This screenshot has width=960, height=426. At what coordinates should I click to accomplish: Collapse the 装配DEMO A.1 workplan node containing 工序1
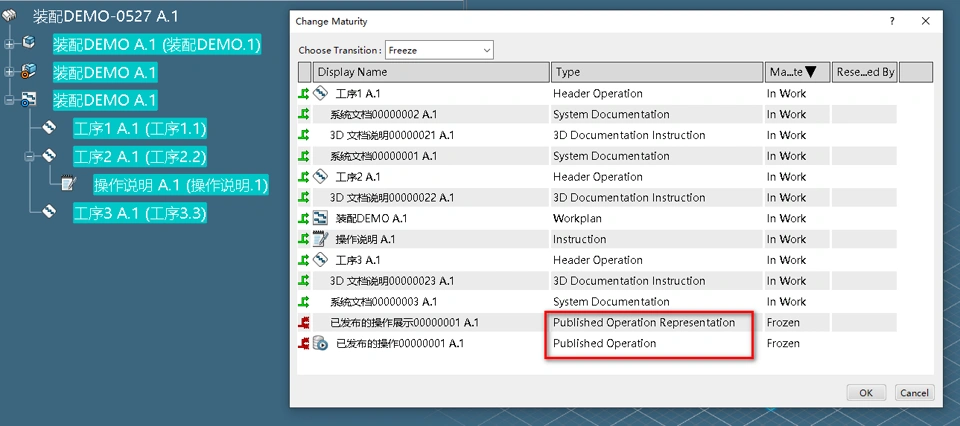click(x=9, y=100)
